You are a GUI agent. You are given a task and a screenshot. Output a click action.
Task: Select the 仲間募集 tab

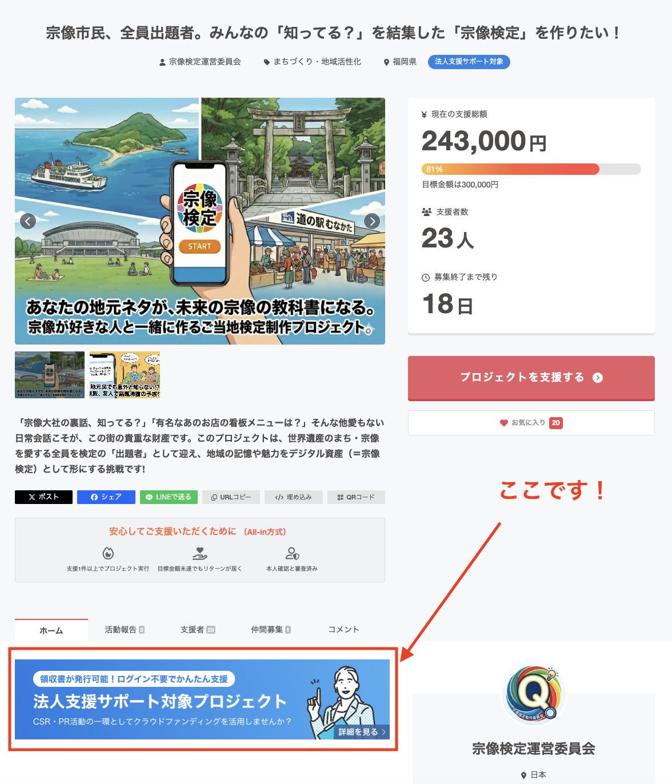click(x=271, y=630)
